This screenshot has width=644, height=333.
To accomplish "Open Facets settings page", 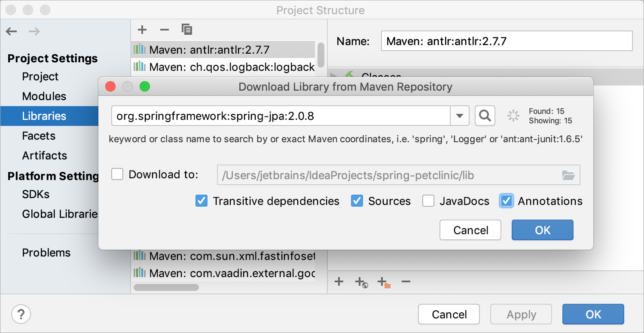I will coord(39,136).
